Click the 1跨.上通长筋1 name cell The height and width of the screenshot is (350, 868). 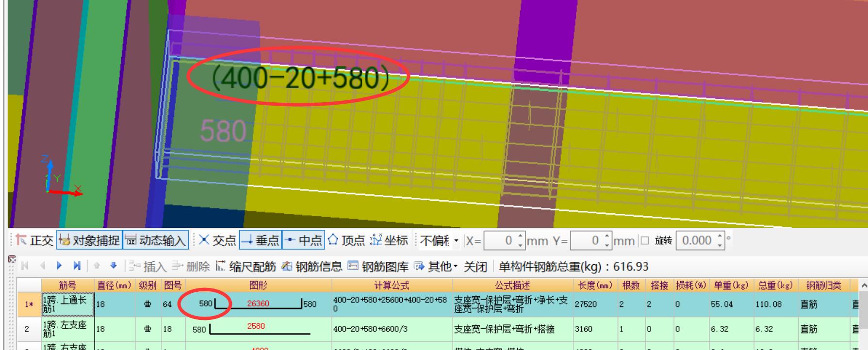[68, 304]
